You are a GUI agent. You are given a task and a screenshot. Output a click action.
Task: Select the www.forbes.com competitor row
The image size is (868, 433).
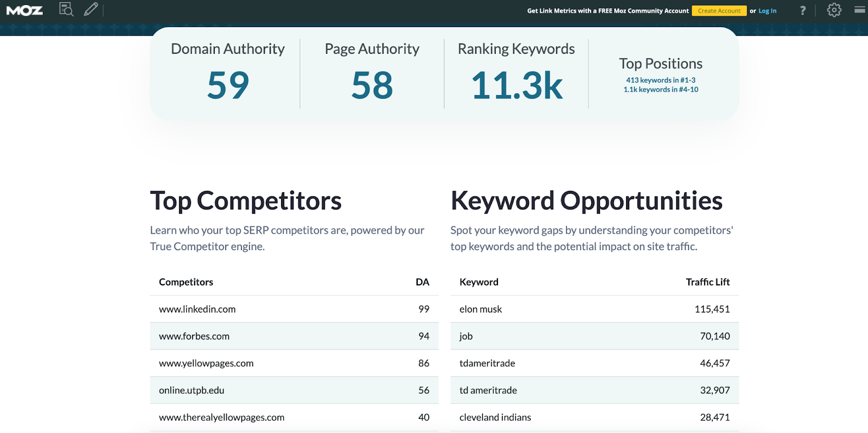click(294, 336)
